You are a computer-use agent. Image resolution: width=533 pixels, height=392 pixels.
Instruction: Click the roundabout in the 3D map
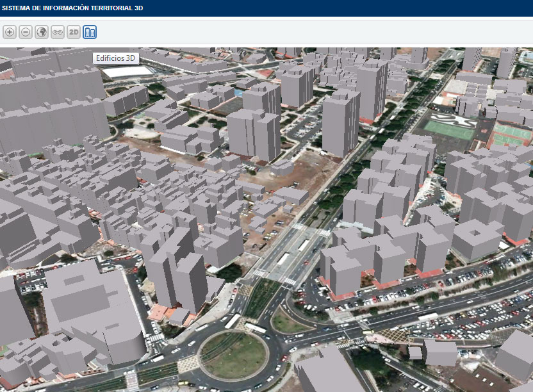tap(233, 355)
